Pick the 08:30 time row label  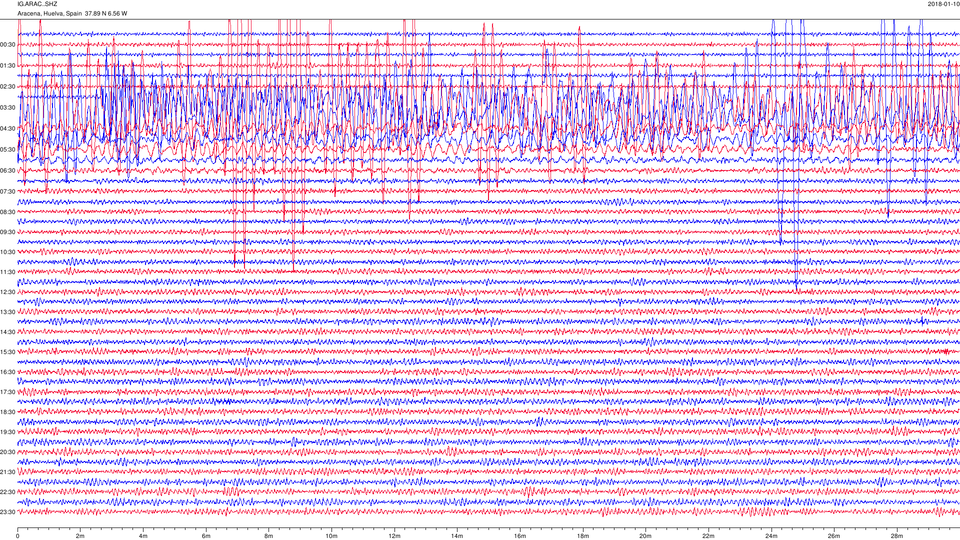coord(7,212)
